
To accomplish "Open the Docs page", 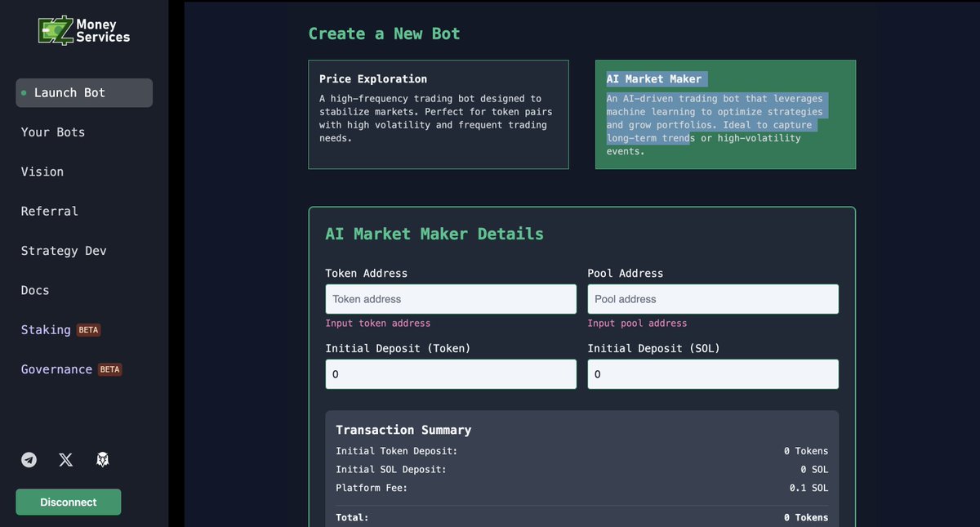I will [x=34, y=290].
